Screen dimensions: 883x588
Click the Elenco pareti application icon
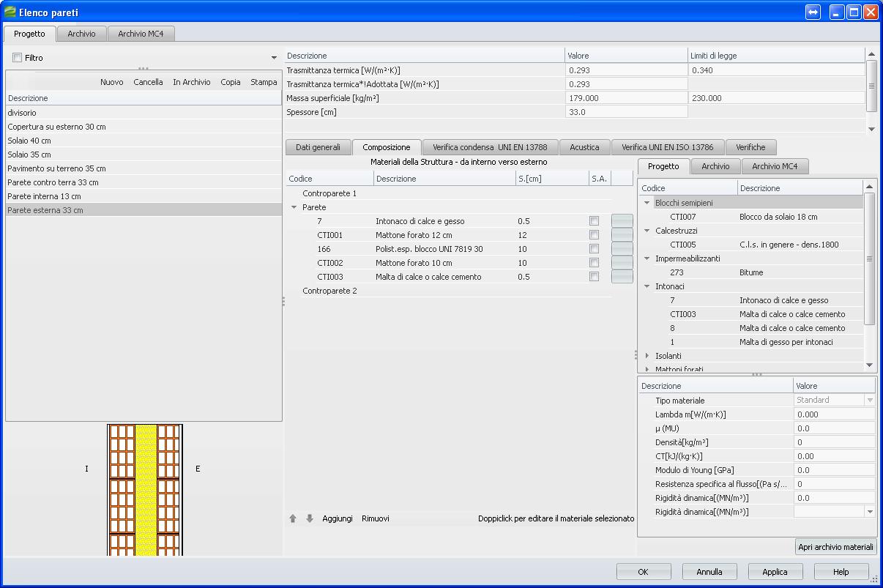(10, 12)
